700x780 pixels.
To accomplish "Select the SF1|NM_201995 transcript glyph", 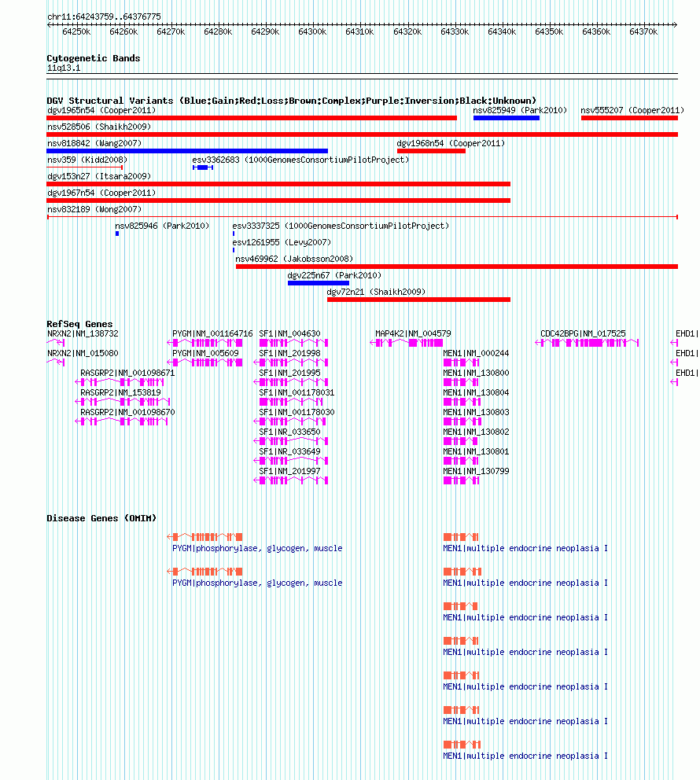I will pyautogui.click(x=291, y=382).
